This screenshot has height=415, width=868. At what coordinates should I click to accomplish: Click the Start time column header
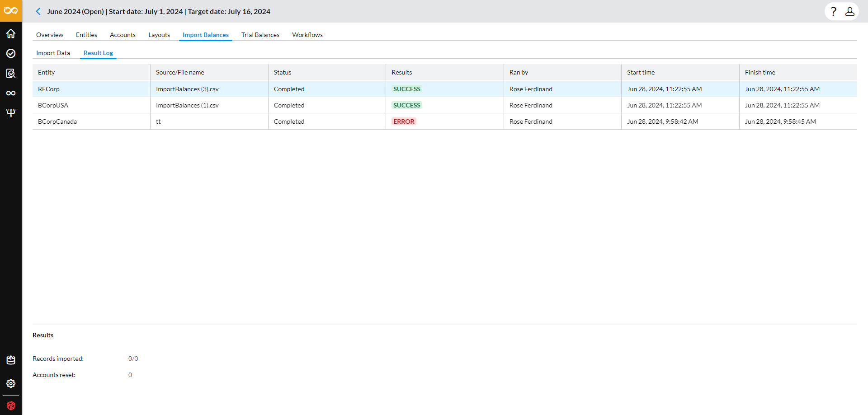point(680,72)
